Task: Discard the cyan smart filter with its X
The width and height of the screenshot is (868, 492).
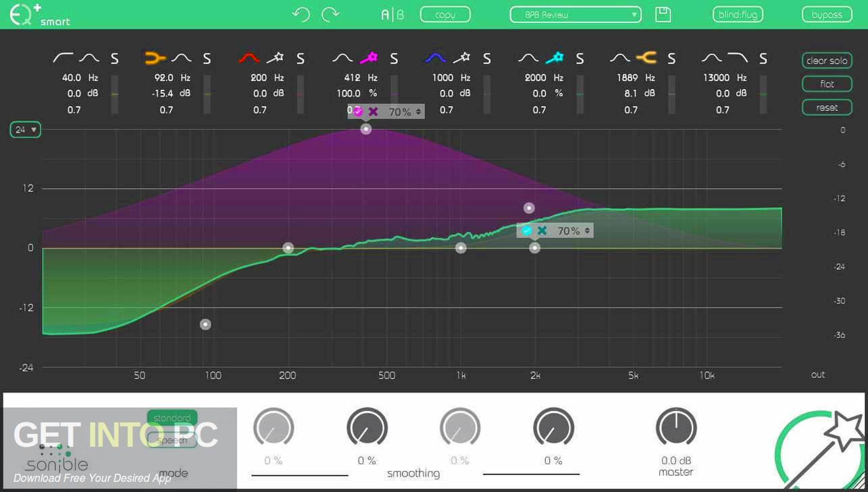Action: pos(542,230)
